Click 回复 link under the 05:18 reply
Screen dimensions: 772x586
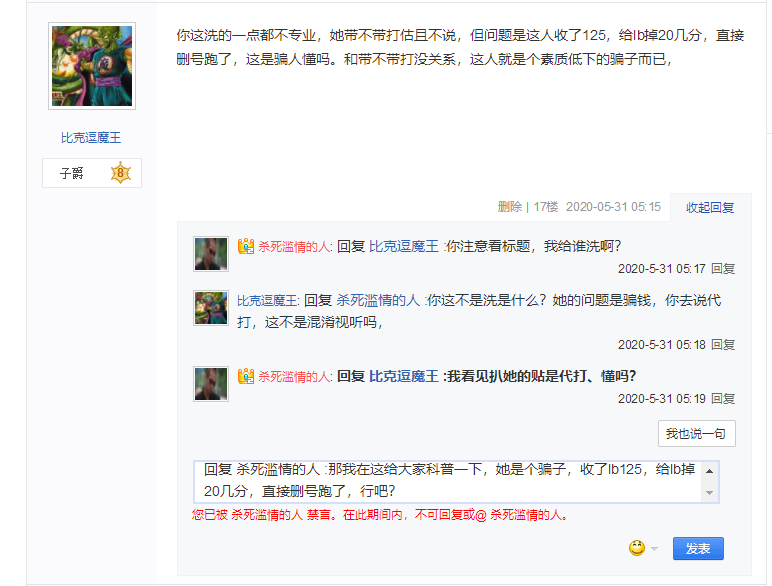point(723,345)
